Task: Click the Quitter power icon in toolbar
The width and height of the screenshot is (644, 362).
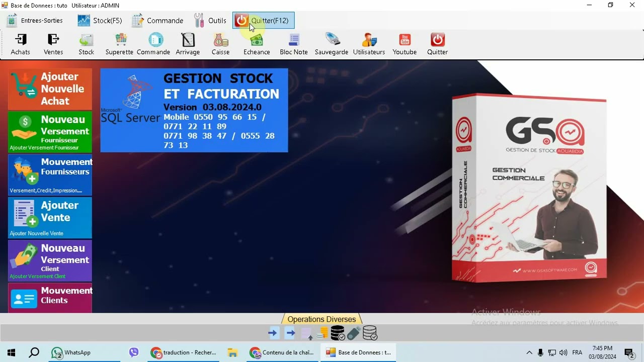Action: pyautogui.click(x=438, y=44)
